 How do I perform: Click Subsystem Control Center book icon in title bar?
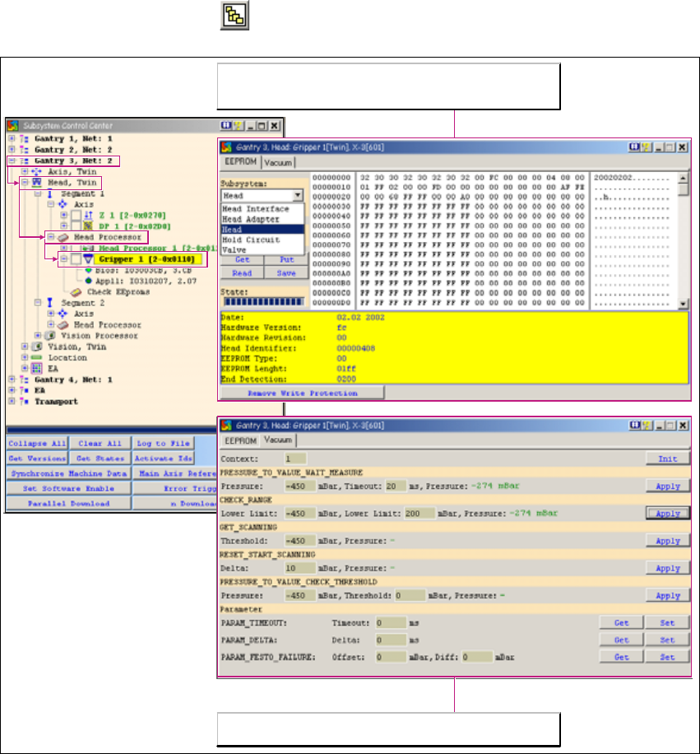point(225,125)
